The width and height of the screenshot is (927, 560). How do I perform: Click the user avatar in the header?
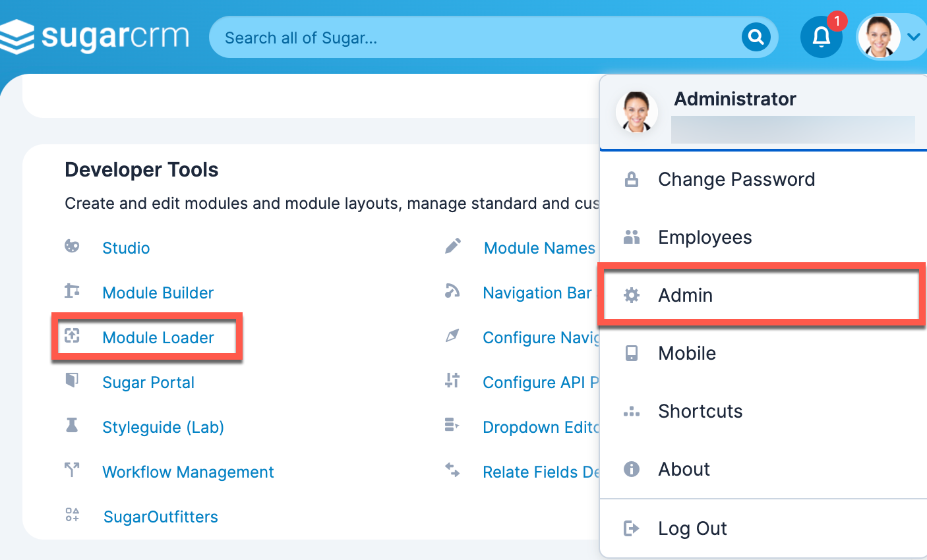point(878,37)
